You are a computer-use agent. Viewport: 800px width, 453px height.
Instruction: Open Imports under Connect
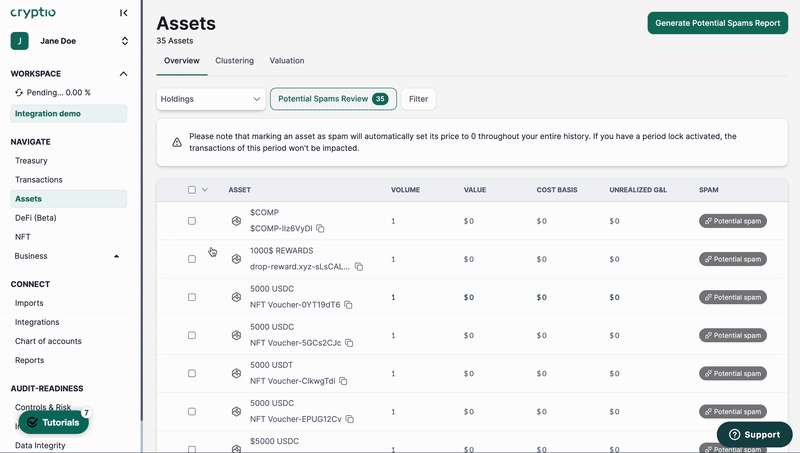(29, 303)
